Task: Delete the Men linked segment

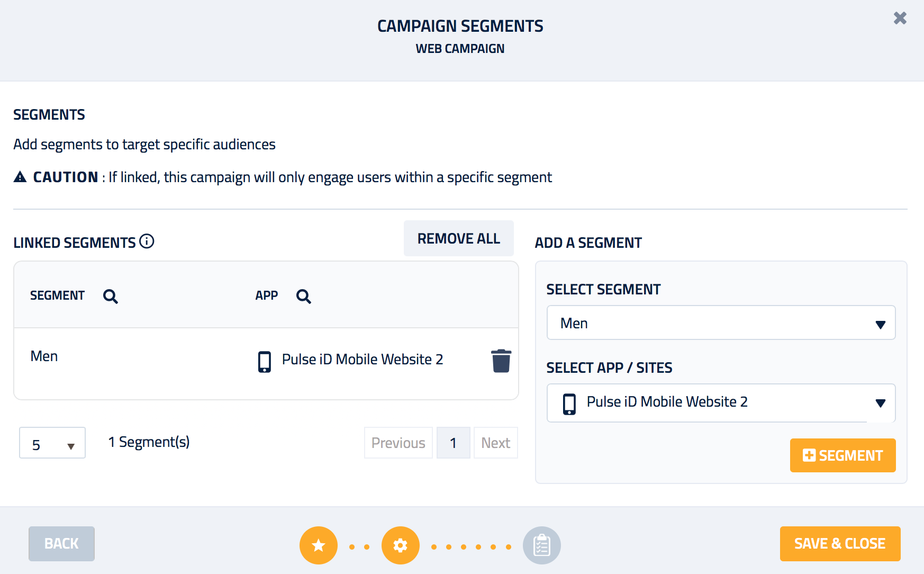Action: click(501, 361)
